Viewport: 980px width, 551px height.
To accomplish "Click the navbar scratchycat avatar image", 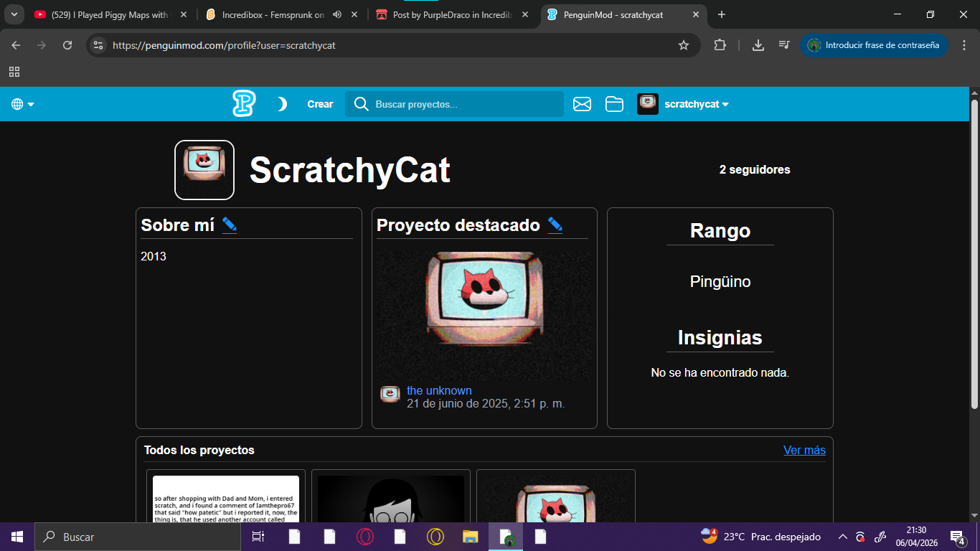I will point(648,104).
